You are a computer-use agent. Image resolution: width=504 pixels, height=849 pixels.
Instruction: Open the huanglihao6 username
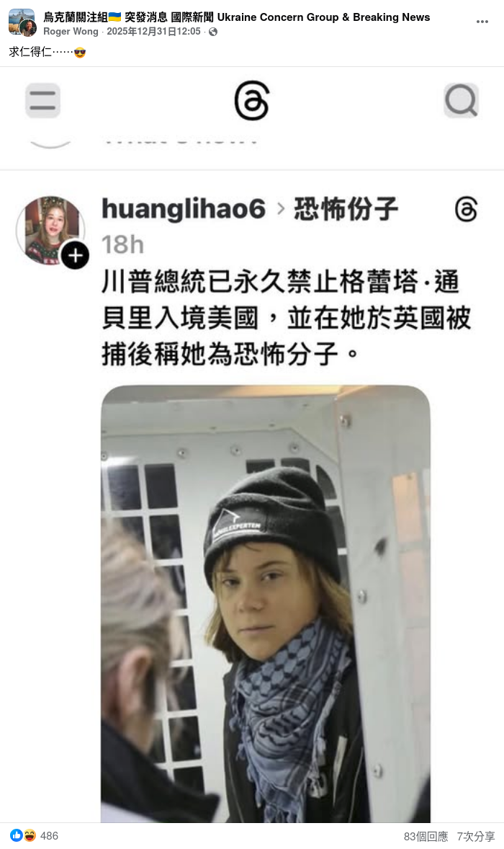(x=184, y=209)
